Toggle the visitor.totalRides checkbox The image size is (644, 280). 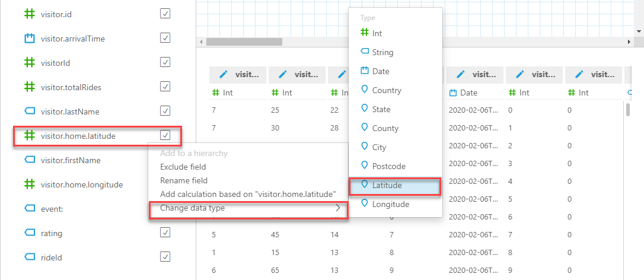(x=165, y=87)
